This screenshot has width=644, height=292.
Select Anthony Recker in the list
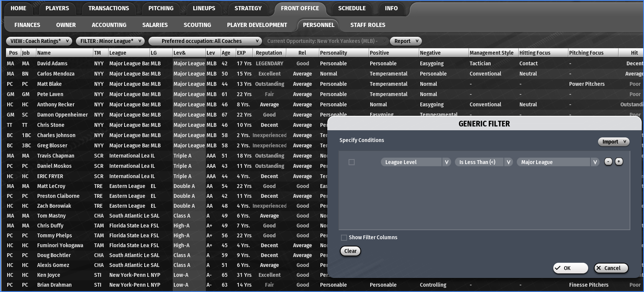pos(56,104)
